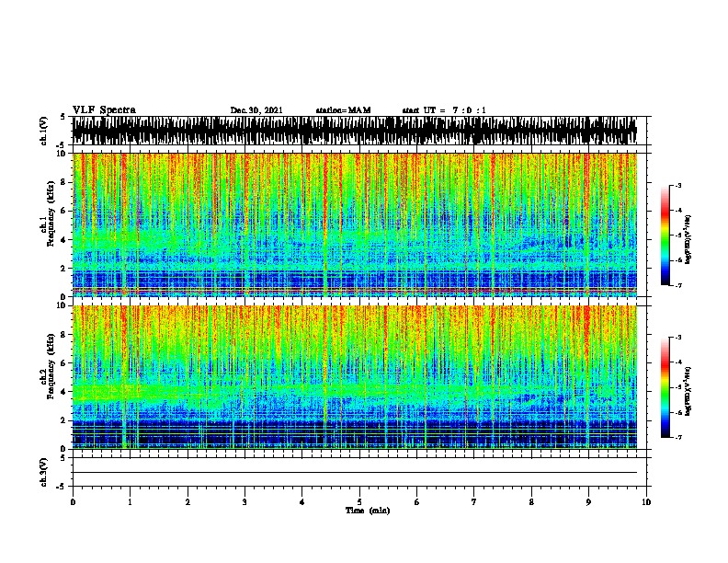Click the "-3" label on upper colorbar
This screenshot has width=728, height=563.
(678, 185)
